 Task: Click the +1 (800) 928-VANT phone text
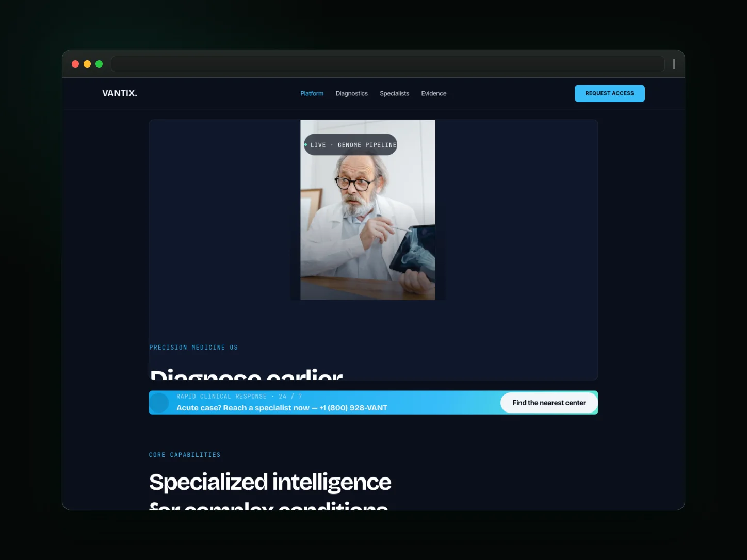tap(353, 408)
